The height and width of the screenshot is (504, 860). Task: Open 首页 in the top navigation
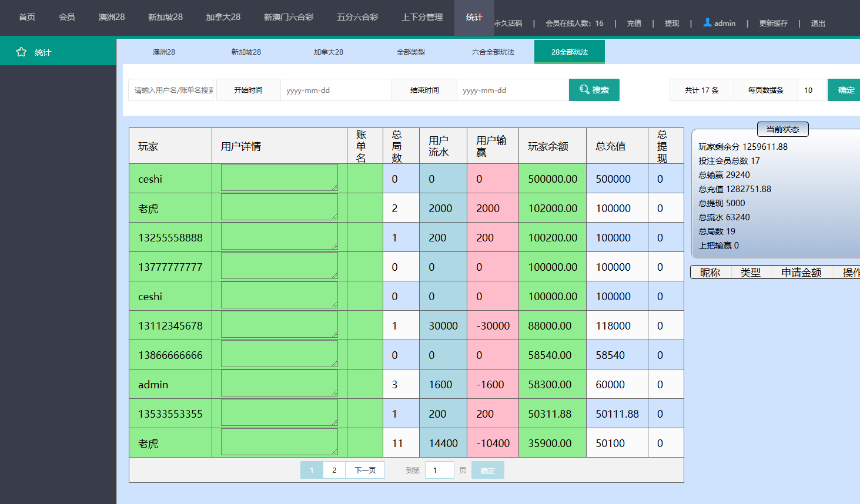click(27, 17)
